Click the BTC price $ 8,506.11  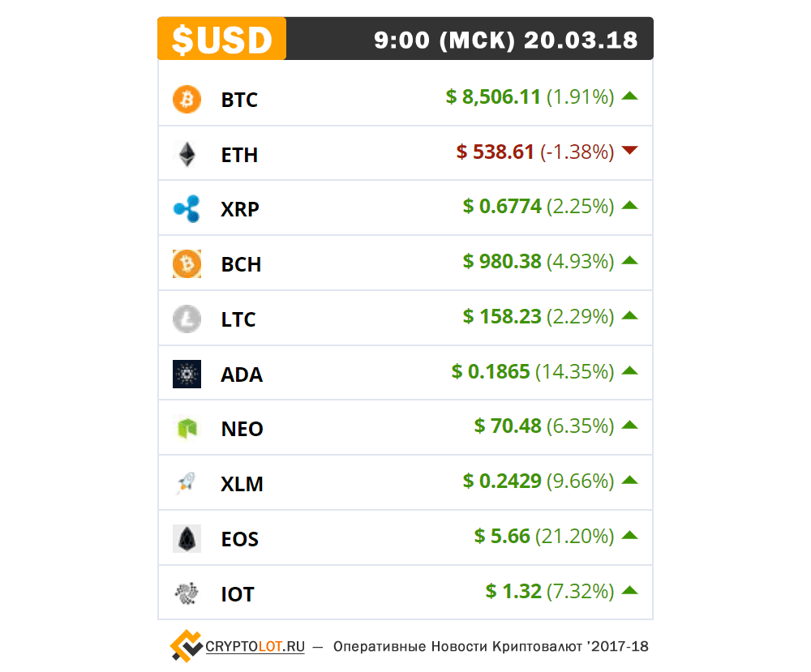(493, 96)
